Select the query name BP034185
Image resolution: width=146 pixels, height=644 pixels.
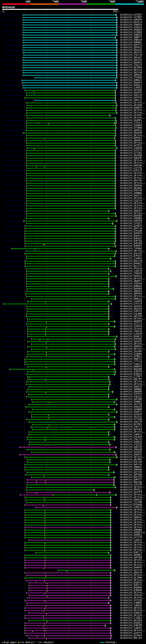[x=8, y=7]
